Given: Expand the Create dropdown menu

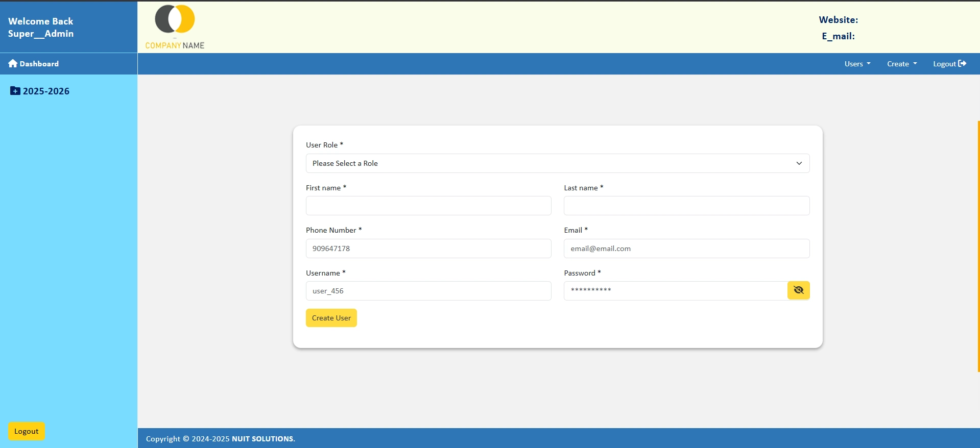Looking at the screenshot, I should 901,64.
